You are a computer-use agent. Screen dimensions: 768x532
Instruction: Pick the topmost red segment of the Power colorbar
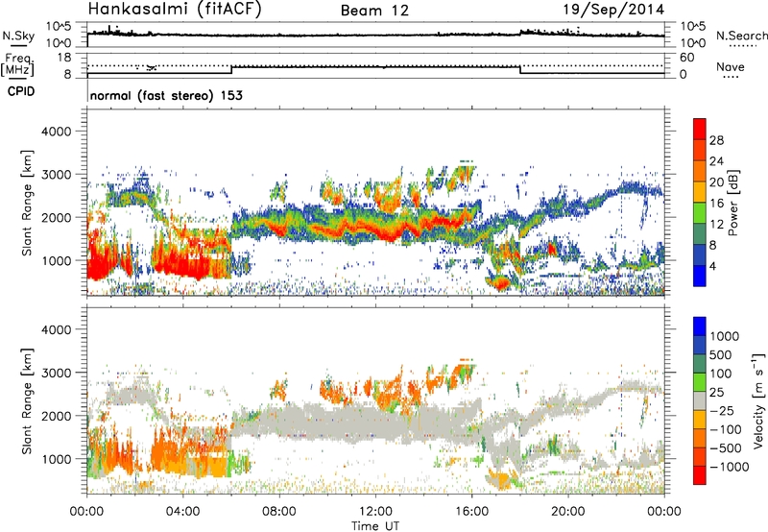700,129
